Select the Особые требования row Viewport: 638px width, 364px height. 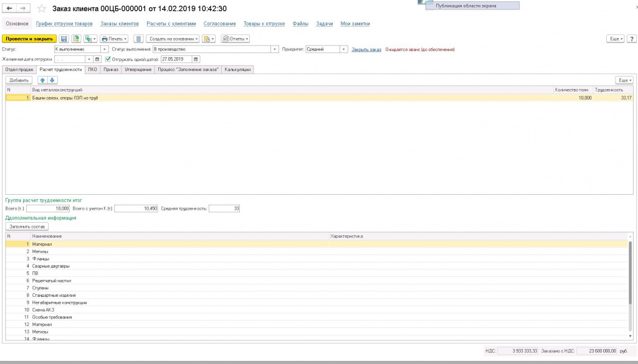pyautogui.click(x=317, y=317)
